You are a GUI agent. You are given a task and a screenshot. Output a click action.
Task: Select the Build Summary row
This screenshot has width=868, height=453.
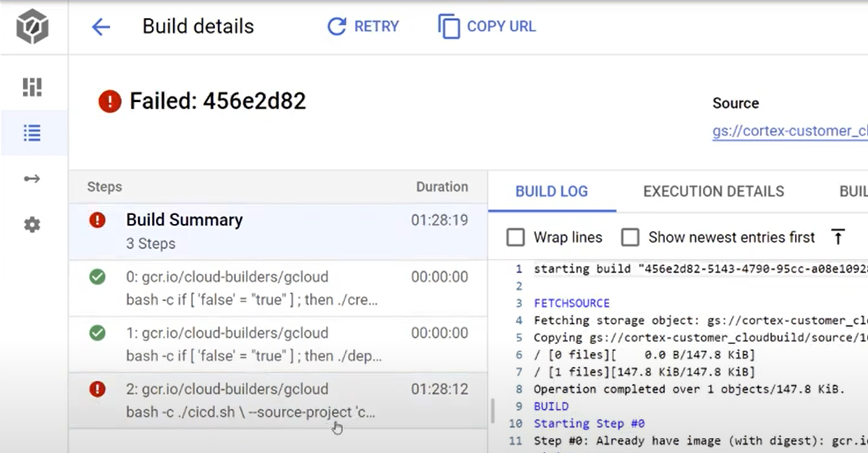point(278,231)
